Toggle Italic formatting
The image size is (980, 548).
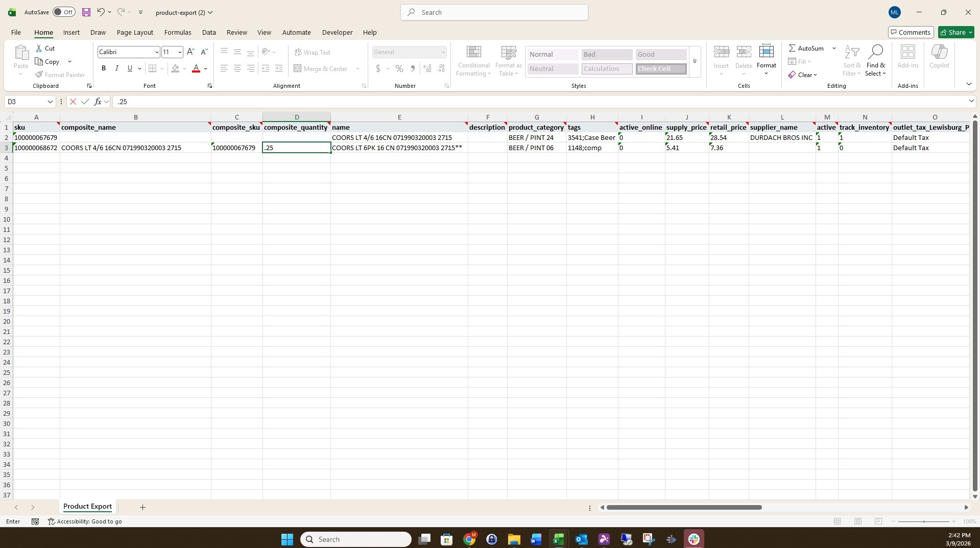(x=116, y=68)
